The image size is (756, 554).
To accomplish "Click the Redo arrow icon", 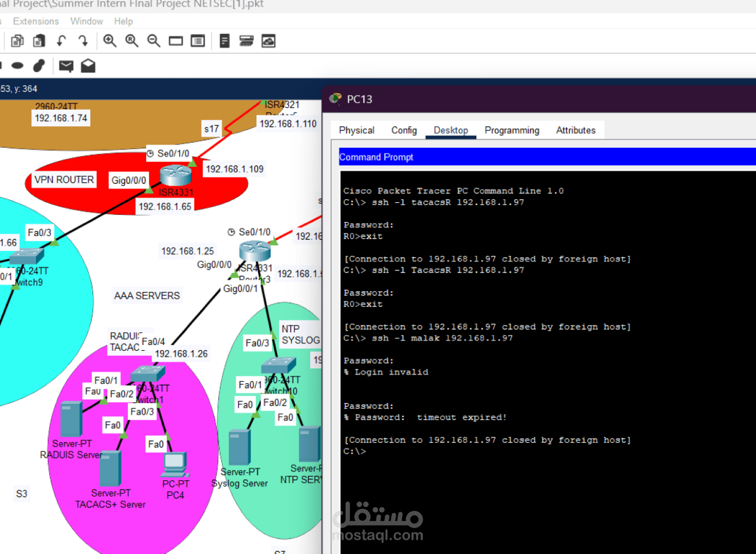I will click(x=83, y=41).
